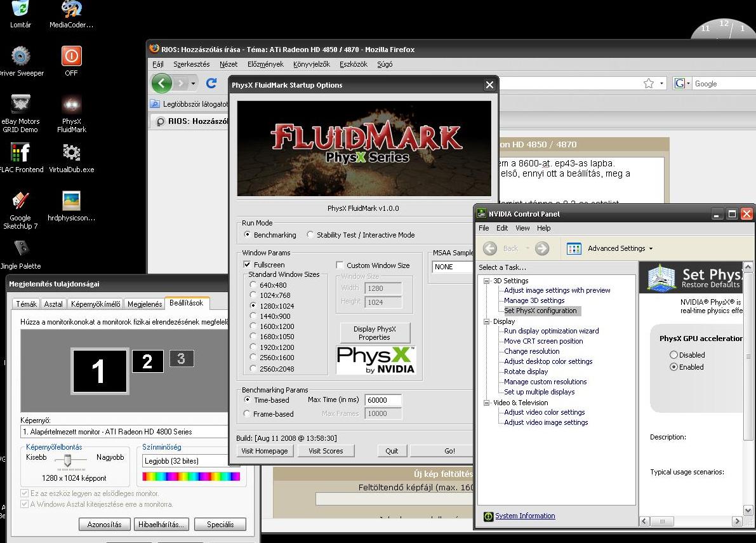Click Firefox green back arrow button
The width and height of the screenshot is (756, 543).
tap(161, 83)
